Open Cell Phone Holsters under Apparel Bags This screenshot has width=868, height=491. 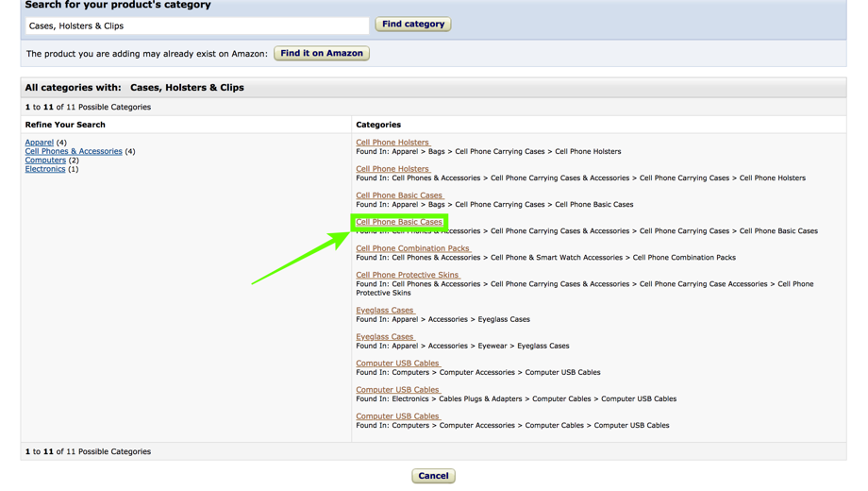pyautogui.click(x=392, y=143)
